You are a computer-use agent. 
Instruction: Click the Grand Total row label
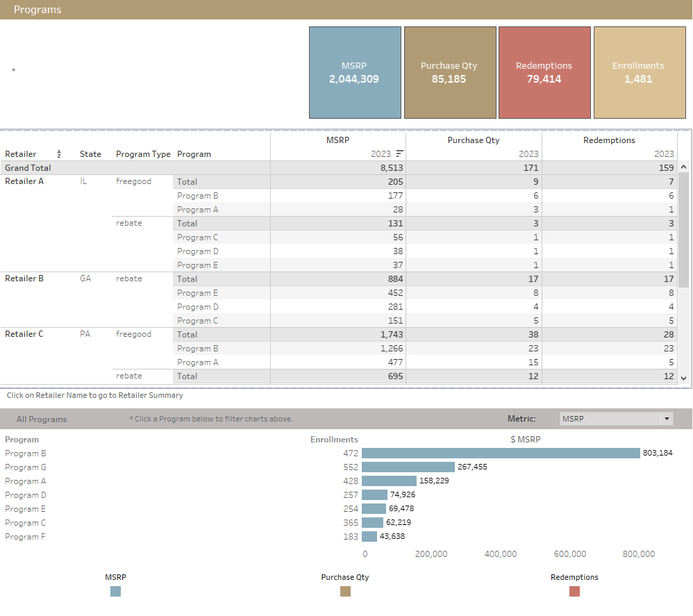pyautogui.click(x=28, y=167)
